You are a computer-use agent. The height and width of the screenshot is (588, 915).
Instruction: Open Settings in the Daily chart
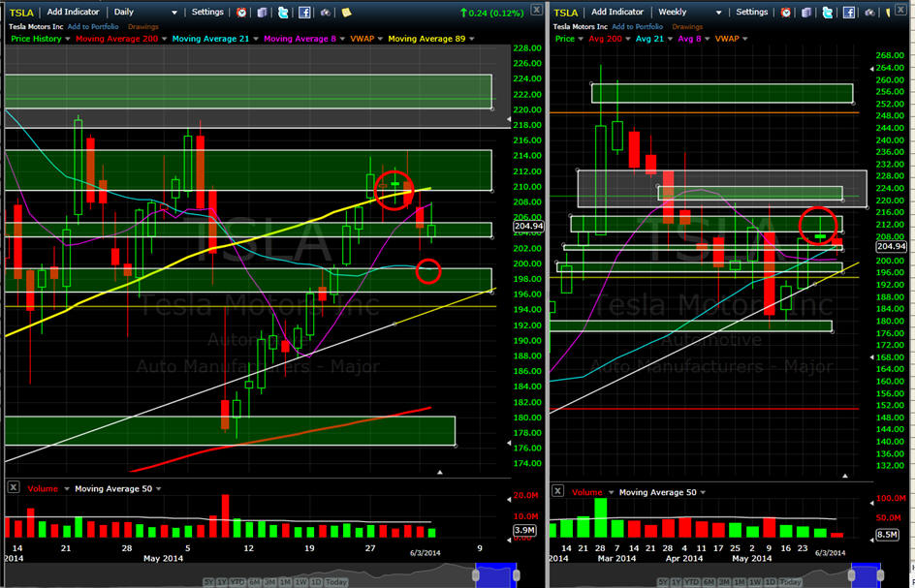point(207,12)
